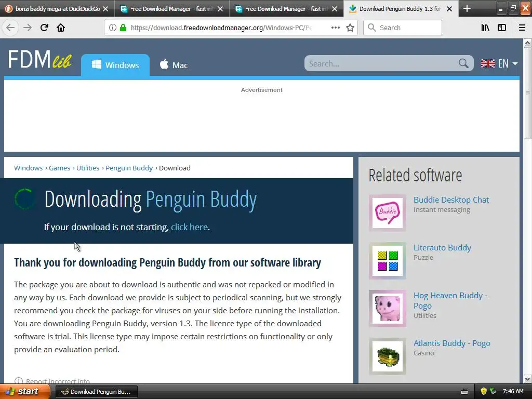This screenshot has height=399, width=532.
Task: Click the magnifier in the FDMlib search
Action: pyautogui.click(x=463, y=63)
